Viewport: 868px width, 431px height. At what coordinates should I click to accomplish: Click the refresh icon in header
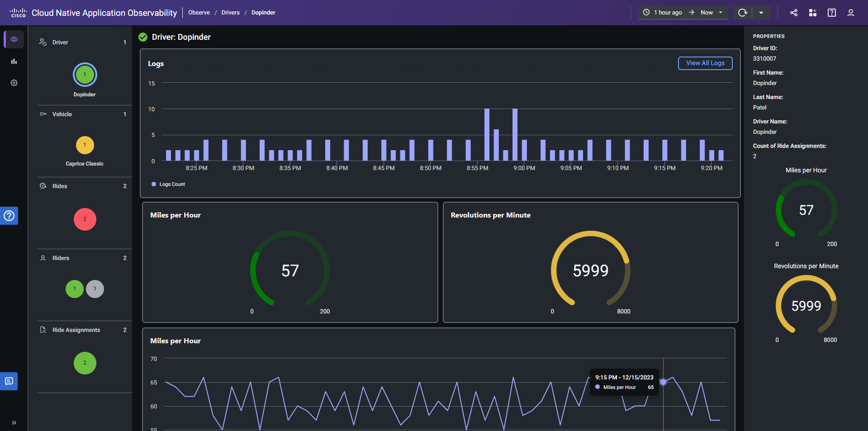point(742,13)
